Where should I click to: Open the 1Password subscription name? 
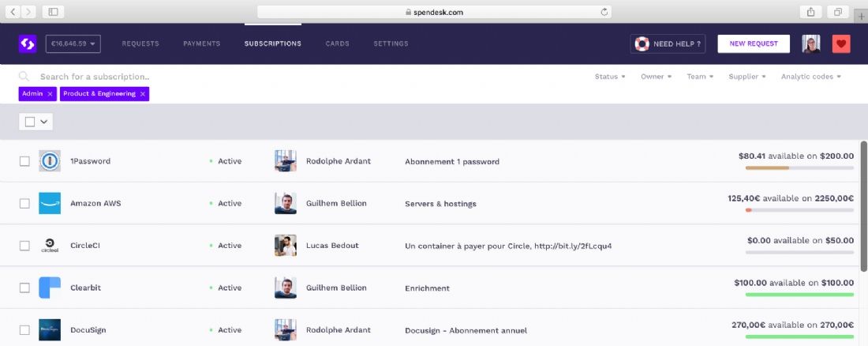(90, 161)
